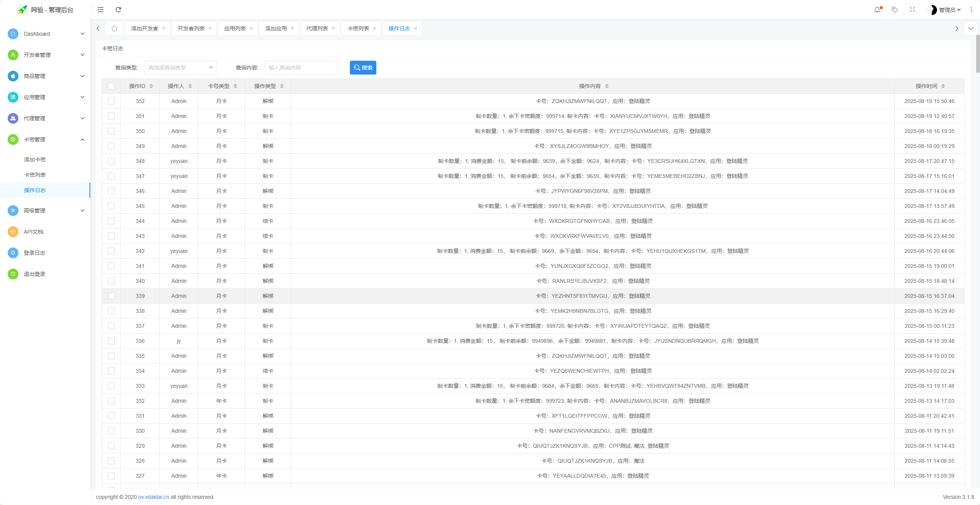This screenshot has width=980, height=505.
Task: Open the API文档 menu link
Action: point(33,232)
